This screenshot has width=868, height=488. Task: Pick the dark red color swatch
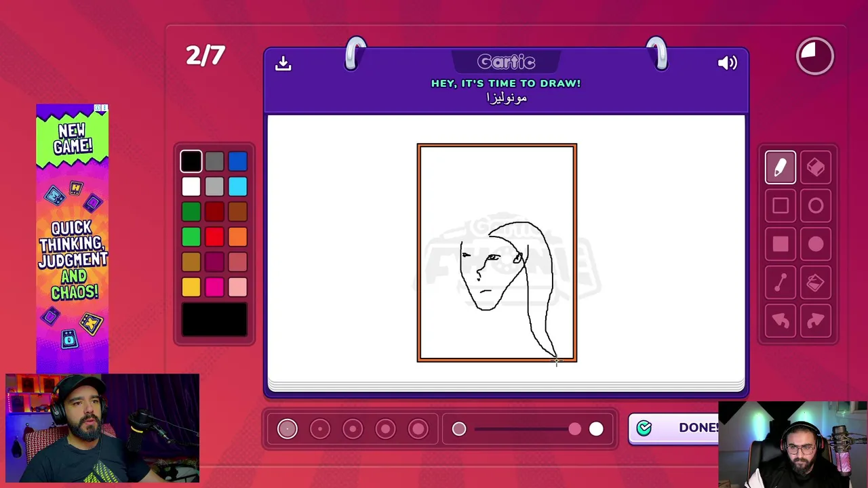coord(214,211)
